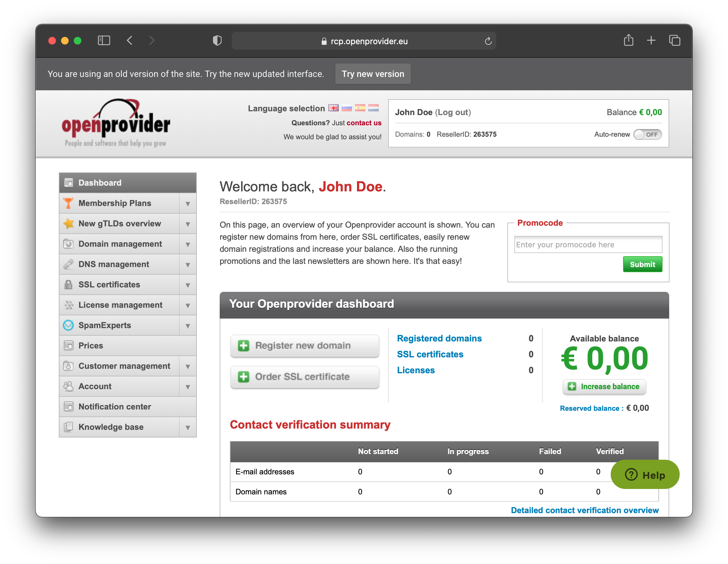The image size is (728, 564).
Task: Click the New gTLDs overview star icon
Action: pos(68,223)
